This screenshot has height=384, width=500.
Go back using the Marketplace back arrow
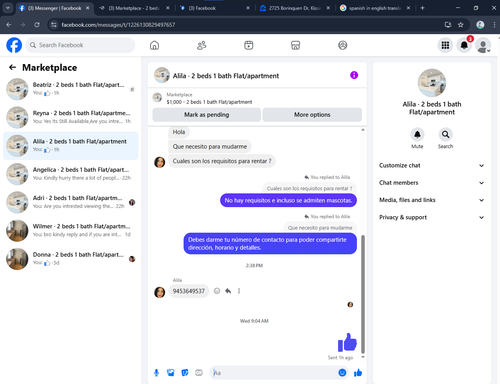pos(13,68)
